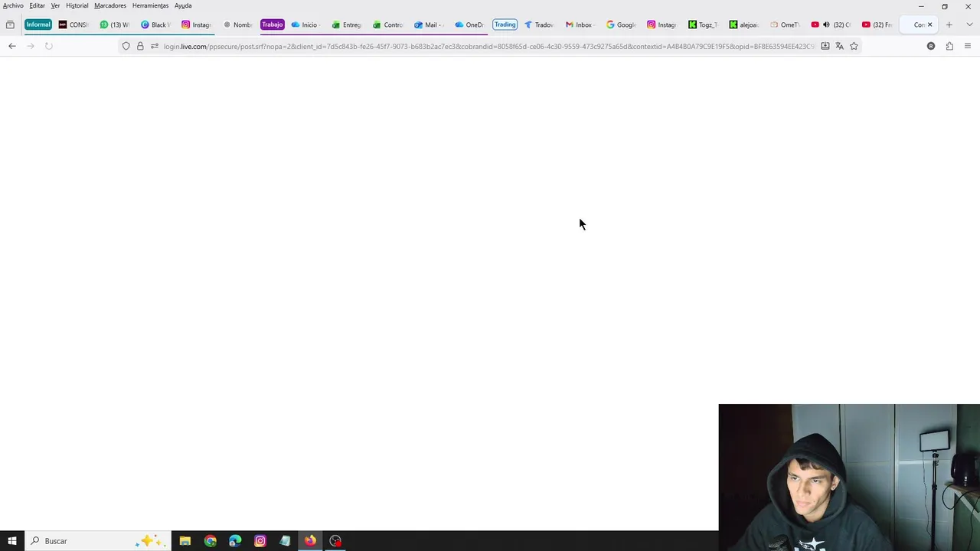
Task: Close the active Con tab
Action: [930, 24]
